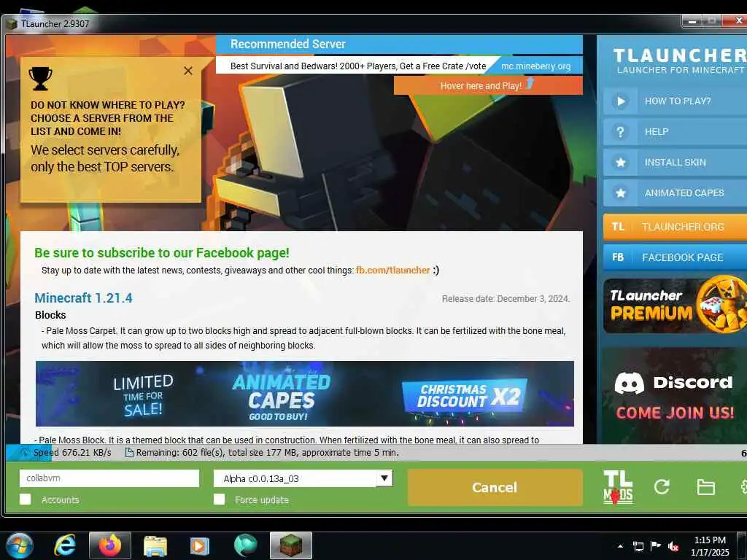Open the TL Mods icon
The width and height of the screenshot is (747, 560).
click(x=618, y=487)
